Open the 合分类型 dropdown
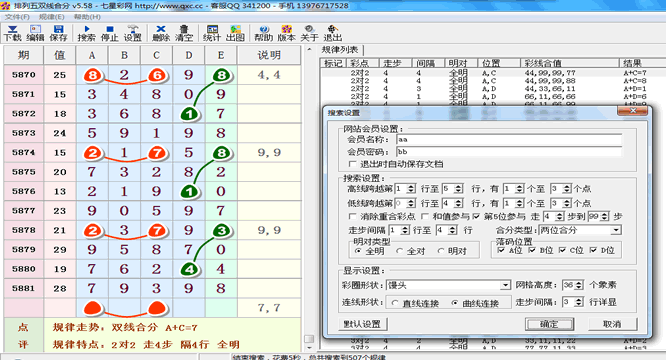666x360 pixels. (x=616, y=230)
